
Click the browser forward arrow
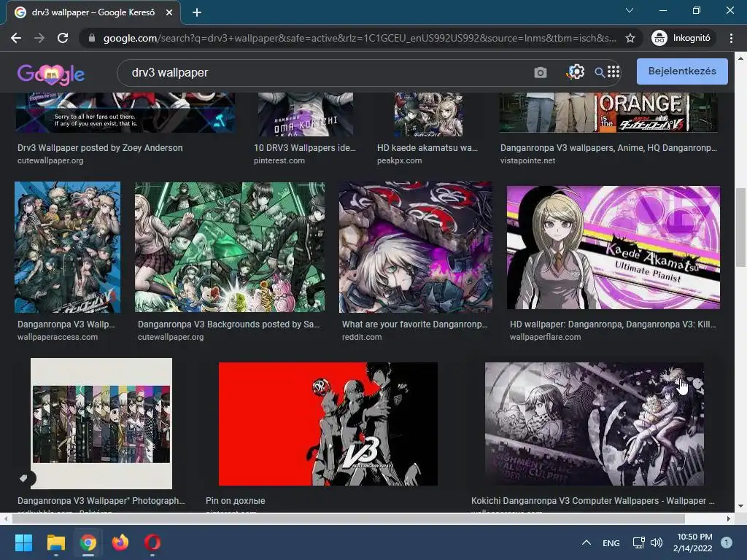click(39, 38)
